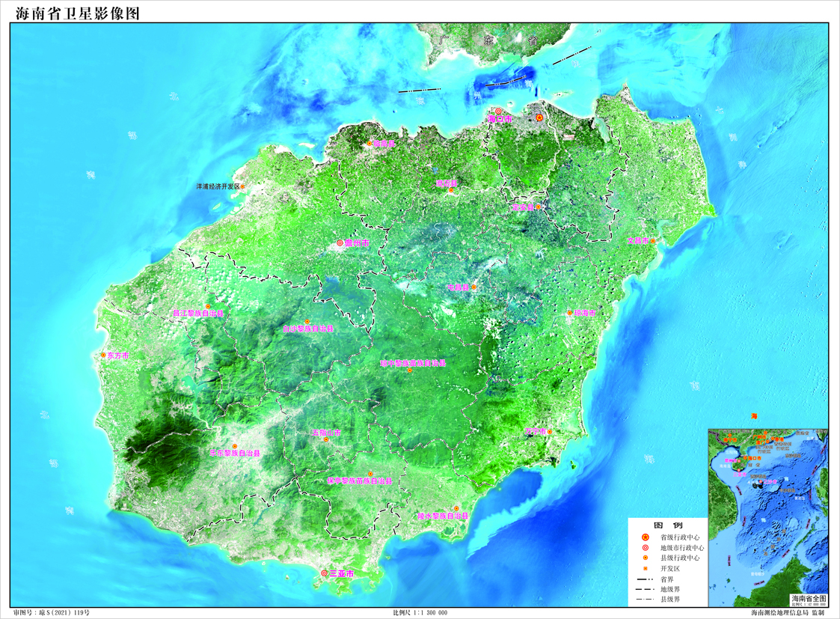Click the 儋州市 label text
Image resolution: width=840 pixels, height=619 pixels.
[357, 243]
